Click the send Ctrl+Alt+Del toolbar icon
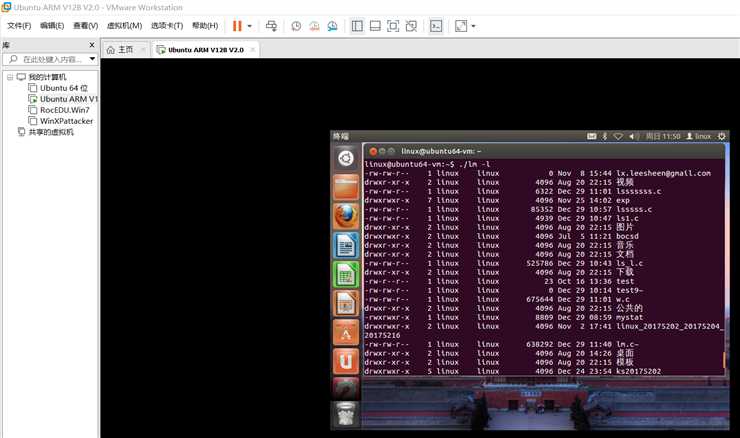740x438 pixels. [x=271, y=26]
